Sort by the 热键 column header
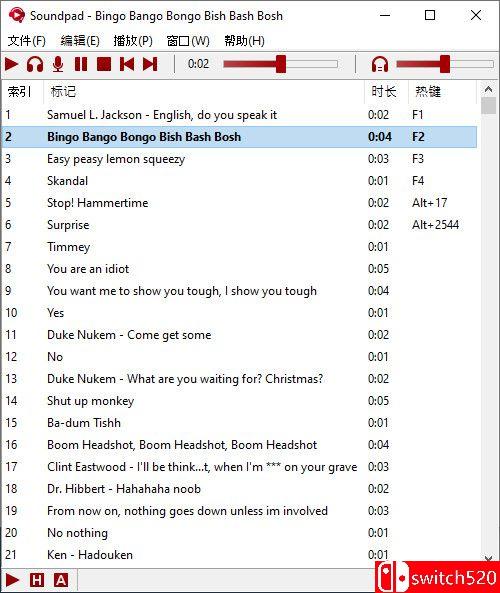 pos(442,92)
